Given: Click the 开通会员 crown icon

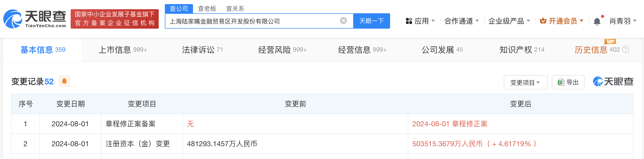Looking at the screenshot, I should click(543, 21).
